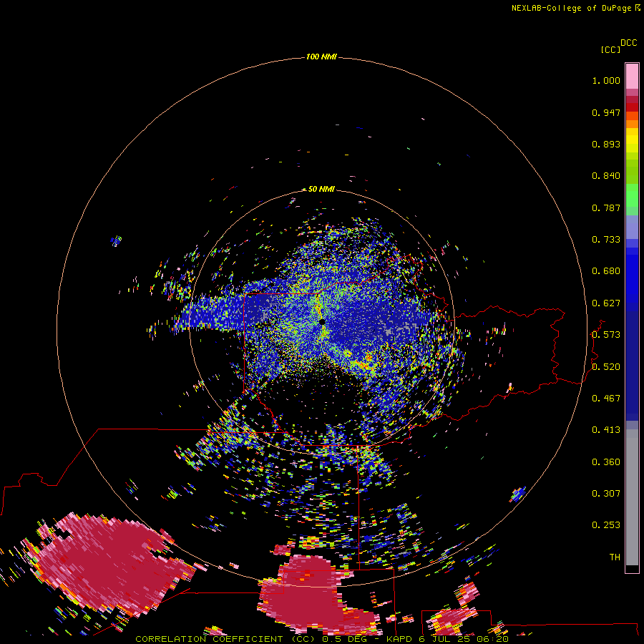Image resolution: width=644 pixels, height=644 pixels.
Task: Select the 0.307 scale value
Action: [606, 494]
